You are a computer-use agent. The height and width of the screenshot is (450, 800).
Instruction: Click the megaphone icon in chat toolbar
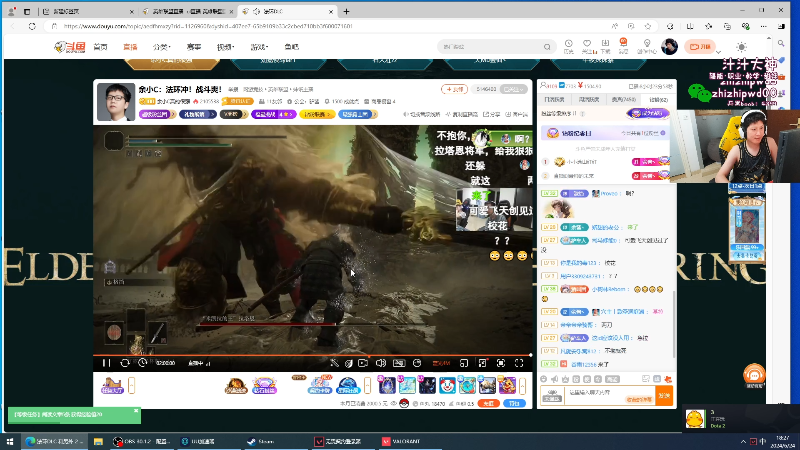(555, 379)
